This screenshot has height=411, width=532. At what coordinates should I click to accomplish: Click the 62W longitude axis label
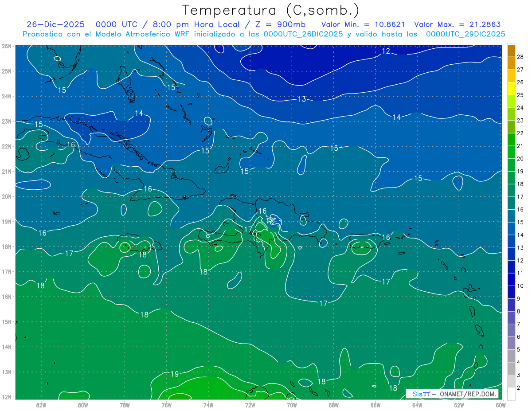point(459,404)
